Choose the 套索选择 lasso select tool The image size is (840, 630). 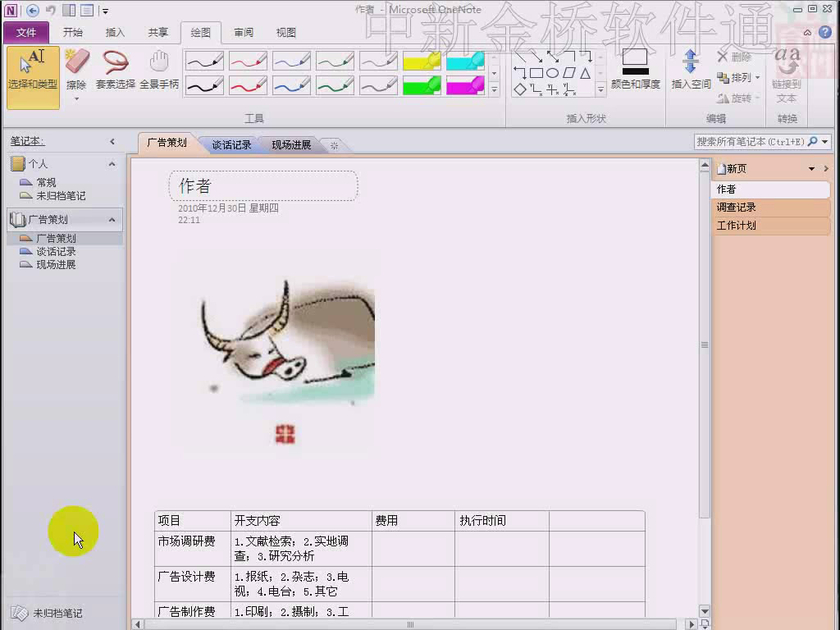point(116,70)
